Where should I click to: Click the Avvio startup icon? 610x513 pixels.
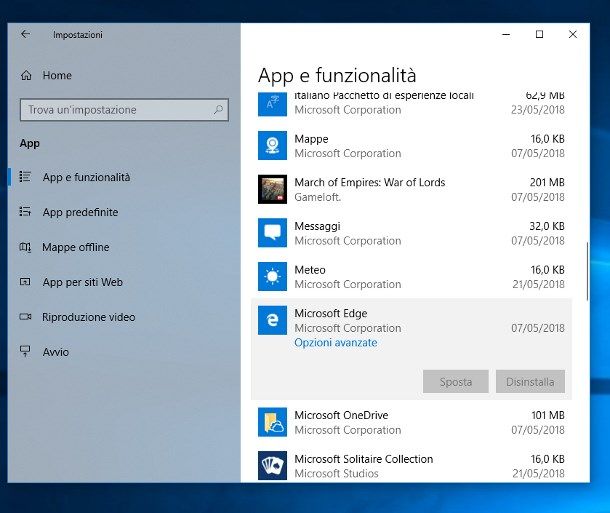tap(25, 351)
